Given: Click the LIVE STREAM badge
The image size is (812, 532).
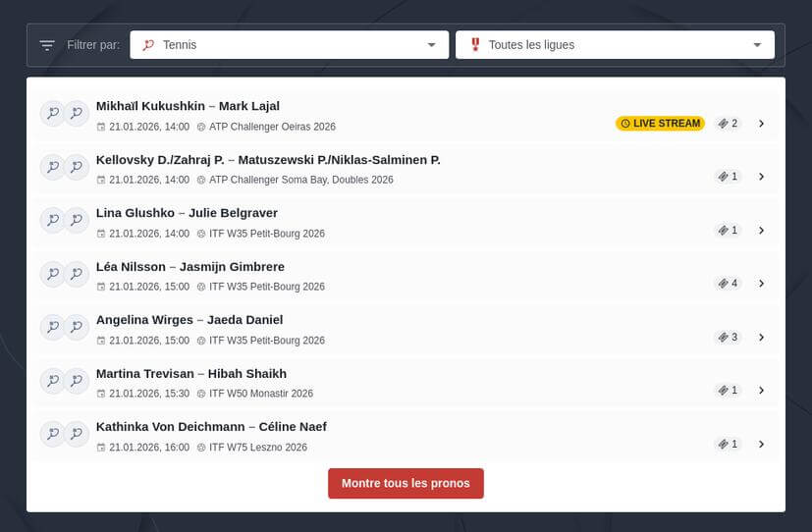Looking at the screenshot, I should point(660,124).
